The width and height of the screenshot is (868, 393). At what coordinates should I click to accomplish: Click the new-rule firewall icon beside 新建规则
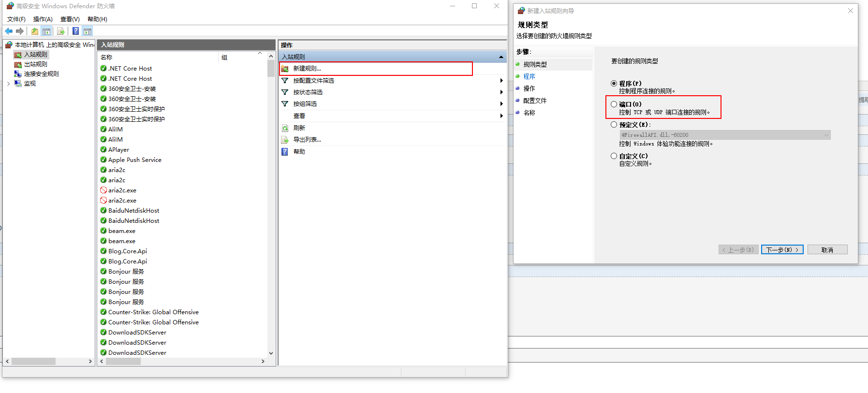pyautogui.click(x=285, y=69)
